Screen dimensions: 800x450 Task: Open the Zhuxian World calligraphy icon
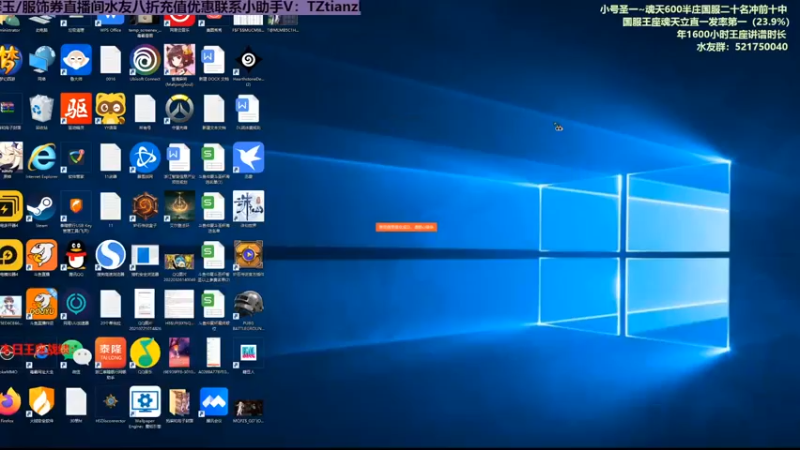pyautogui.click(x=248, y=206)
